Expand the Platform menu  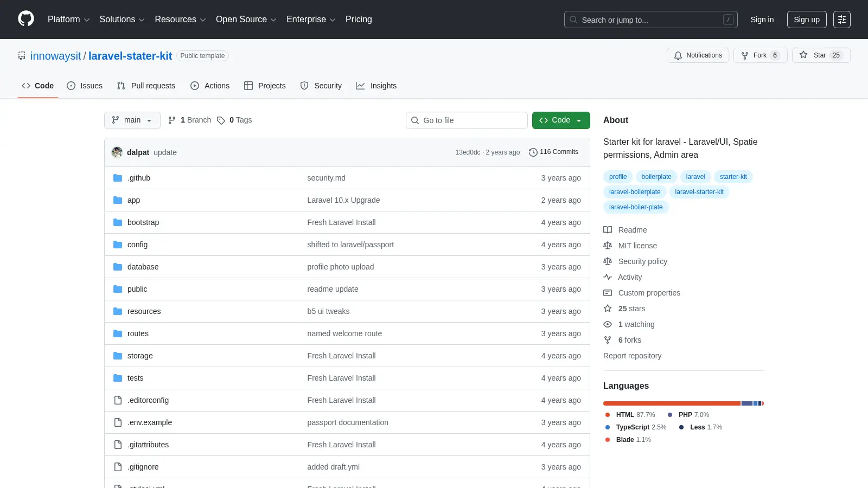click(69, 20)
